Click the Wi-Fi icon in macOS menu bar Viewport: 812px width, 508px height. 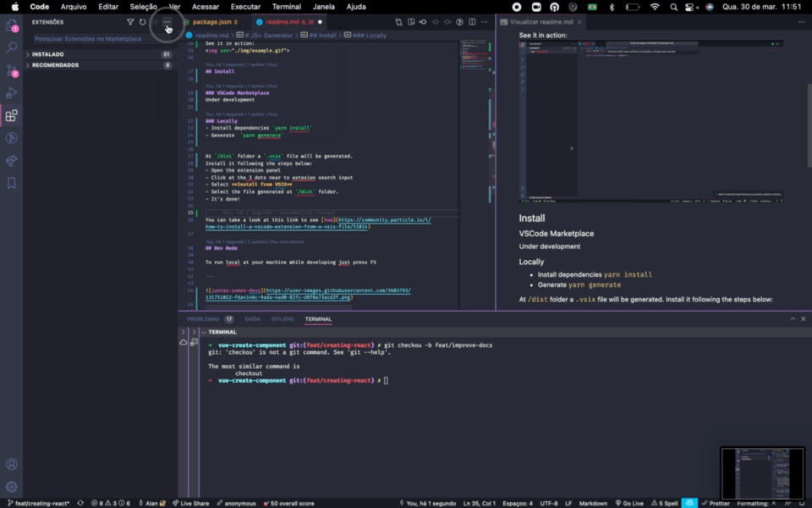655,7
